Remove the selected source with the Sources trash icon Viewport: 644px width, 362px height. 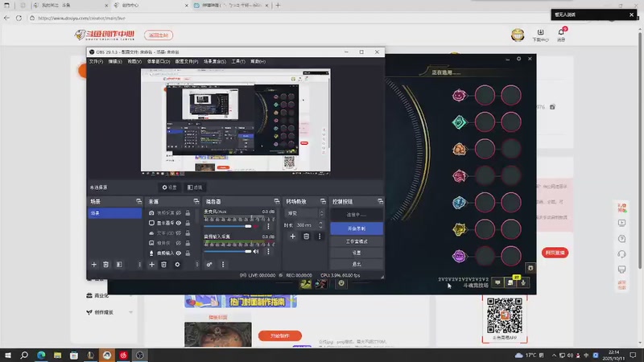164,265
